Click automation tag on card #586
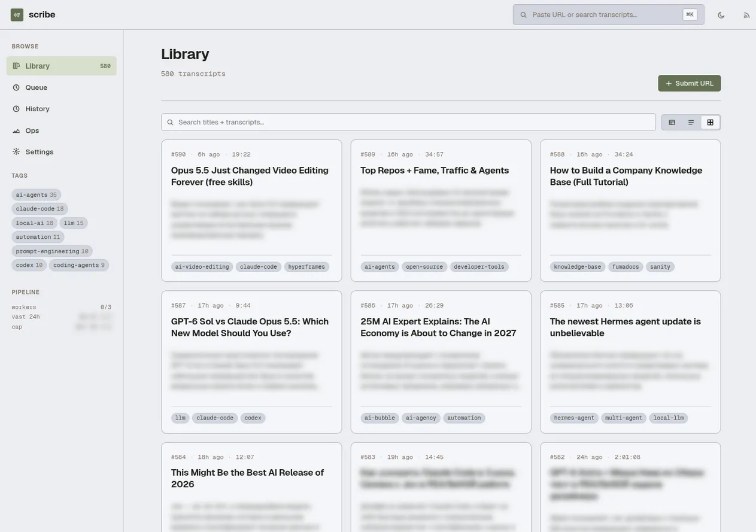 coord(464,418)
